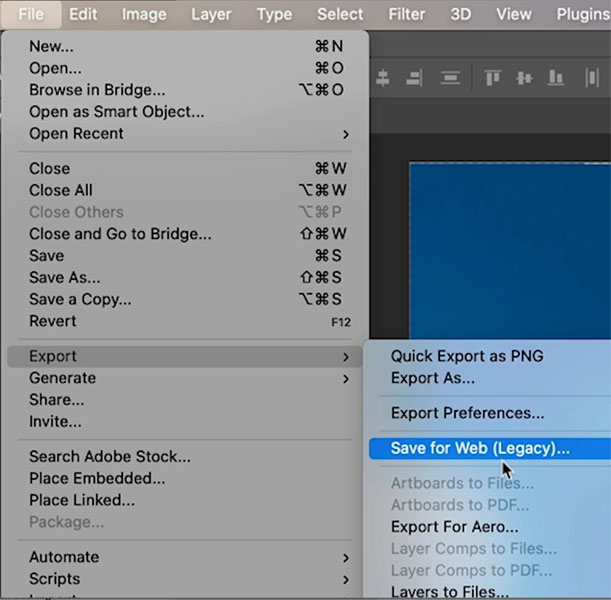Click distribute vertically icon in options bar
611x600 pixels.
tap(450, 78)
